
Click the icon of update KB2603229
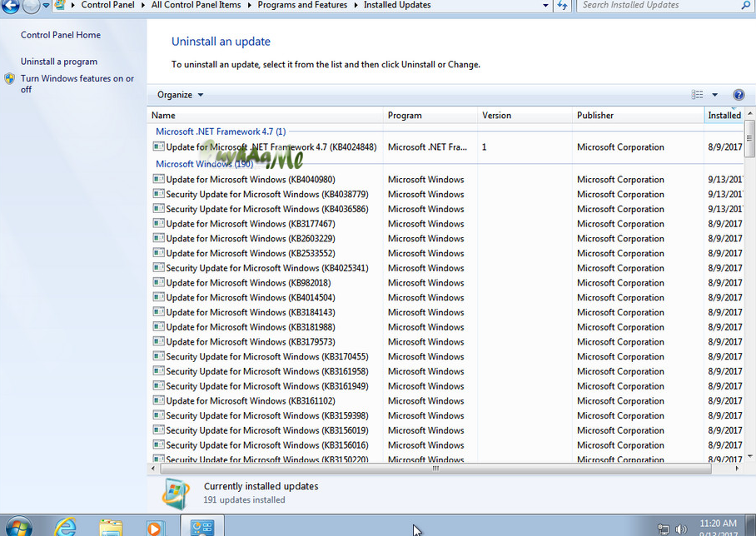click(x=158, y=238)
